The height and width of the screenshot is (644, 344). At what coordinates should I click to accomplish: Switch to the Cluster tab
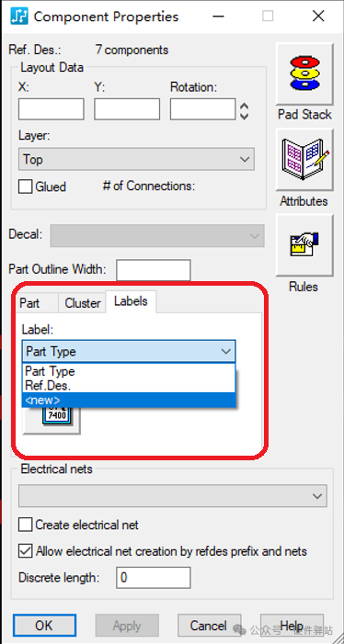(83, 303)
